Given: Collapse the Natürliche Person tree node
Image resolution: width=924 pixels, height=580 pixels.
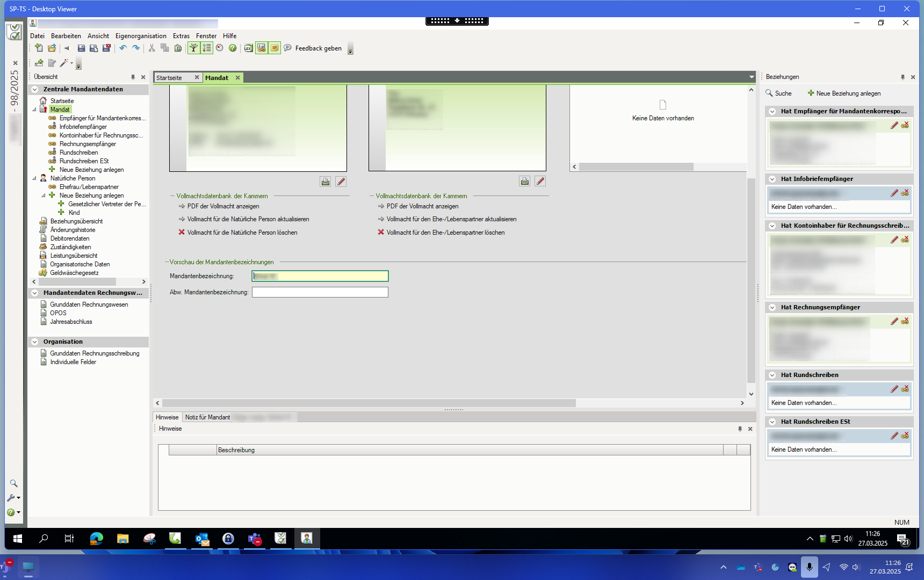Looking at the screenshot, I should point(34,178).
